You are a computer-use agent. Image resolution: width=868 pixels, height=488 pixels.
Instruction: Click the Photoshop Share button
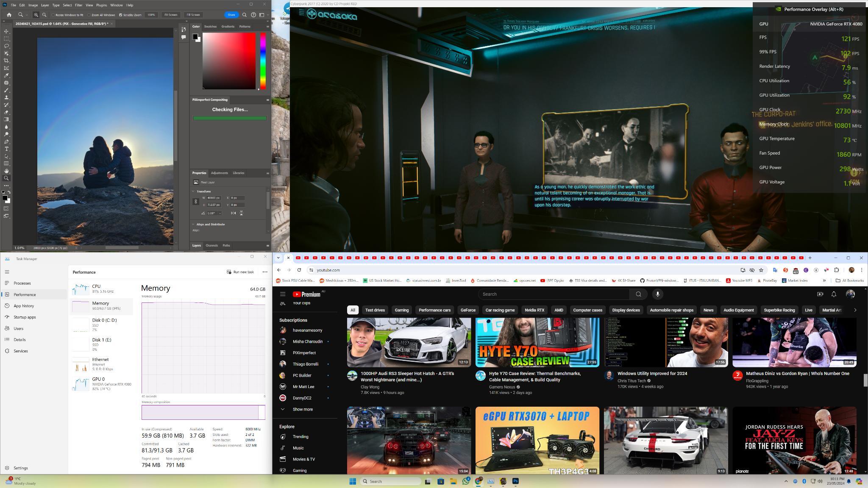pyautogui.click(x=231, y=15)
